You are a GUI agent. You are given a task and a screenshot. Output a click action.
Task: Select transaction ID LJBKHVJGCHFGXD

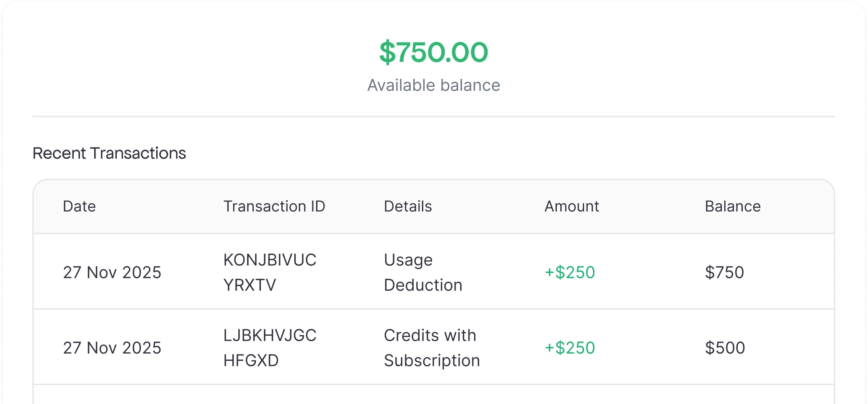270,348
